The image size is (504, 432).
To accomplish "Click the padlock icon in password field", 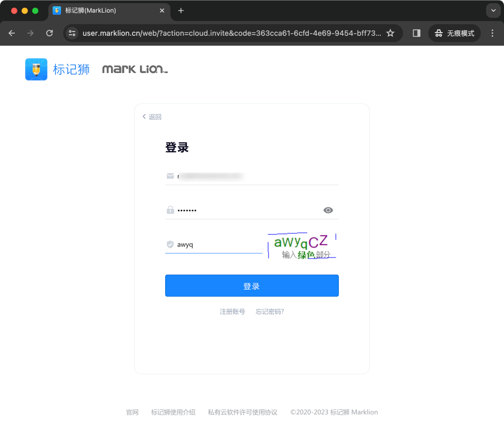I will [x=170, y=210].
